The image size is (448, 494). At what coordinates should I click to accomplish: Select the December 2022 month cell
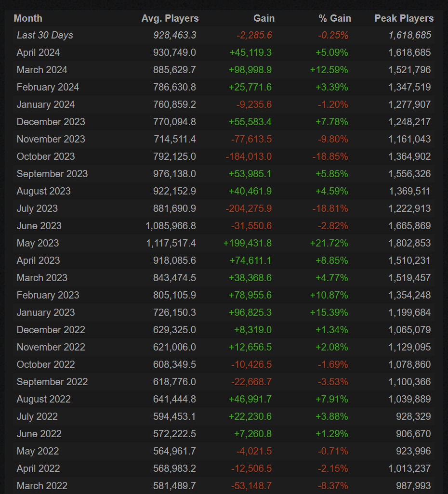(51, 330)
